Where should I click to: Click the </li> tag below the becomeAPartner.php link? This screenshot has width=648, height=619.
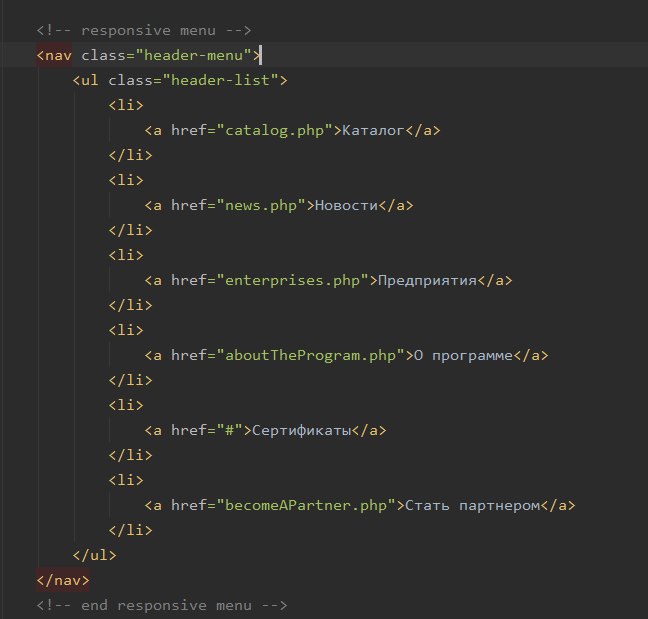[131, 530]
